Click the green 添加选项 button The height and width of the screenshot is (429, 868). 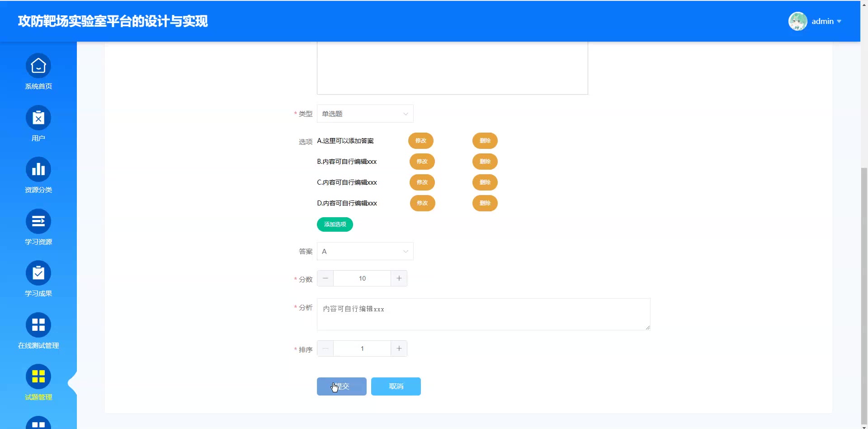point(335,224)
